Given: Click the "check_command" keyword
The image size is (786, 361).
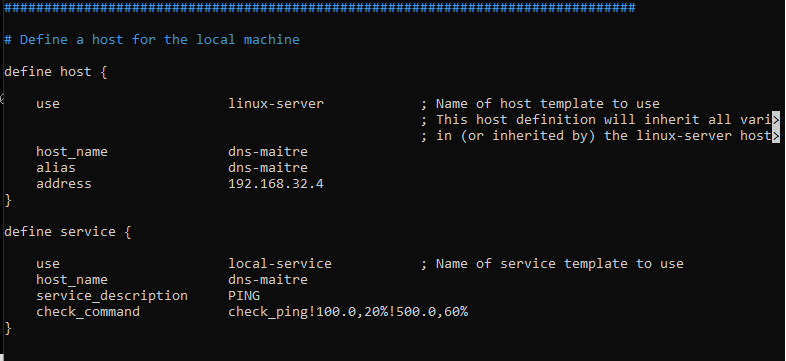Looking at the screenshot, I should click(88, 312).
